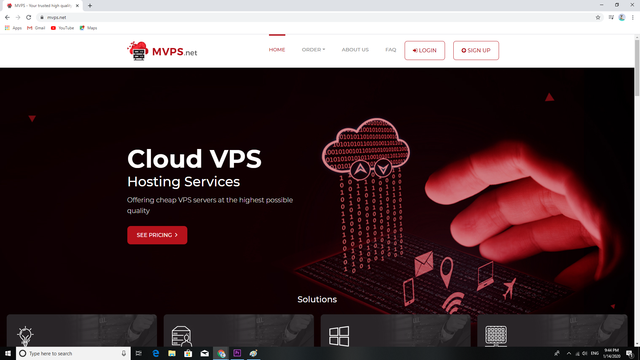Open the Chrome three-dot menu
Screen dimensions: 640x360
tap(633, 17)
